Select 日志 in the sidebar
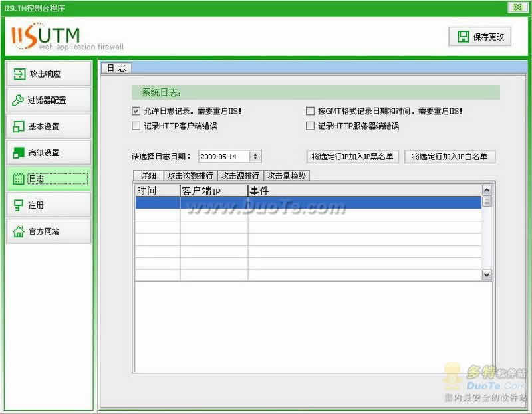The width and height of the screenshot is (532, 414). 49,179
